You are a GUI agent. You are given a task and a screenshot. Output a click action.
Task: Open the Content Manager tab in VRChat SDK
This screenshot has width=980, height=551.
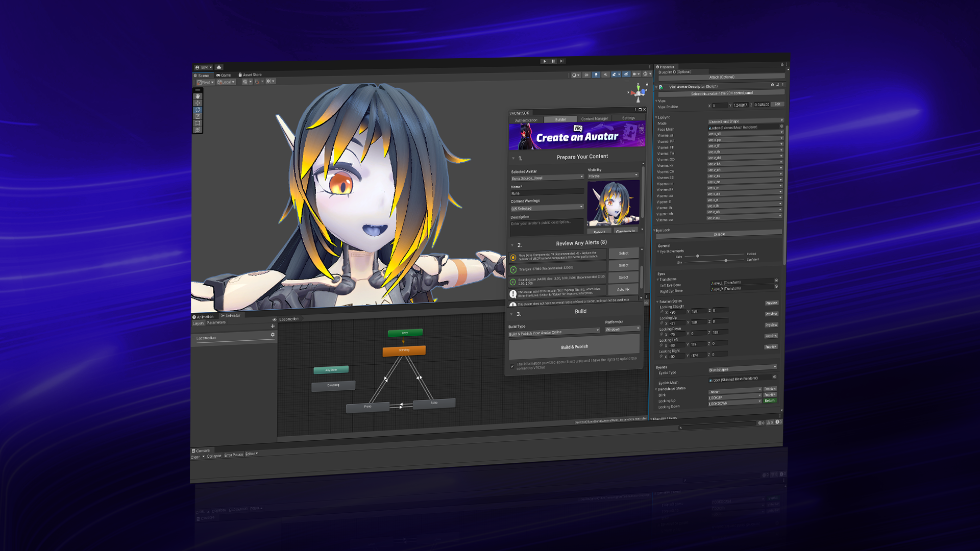[x=594, y=118]
